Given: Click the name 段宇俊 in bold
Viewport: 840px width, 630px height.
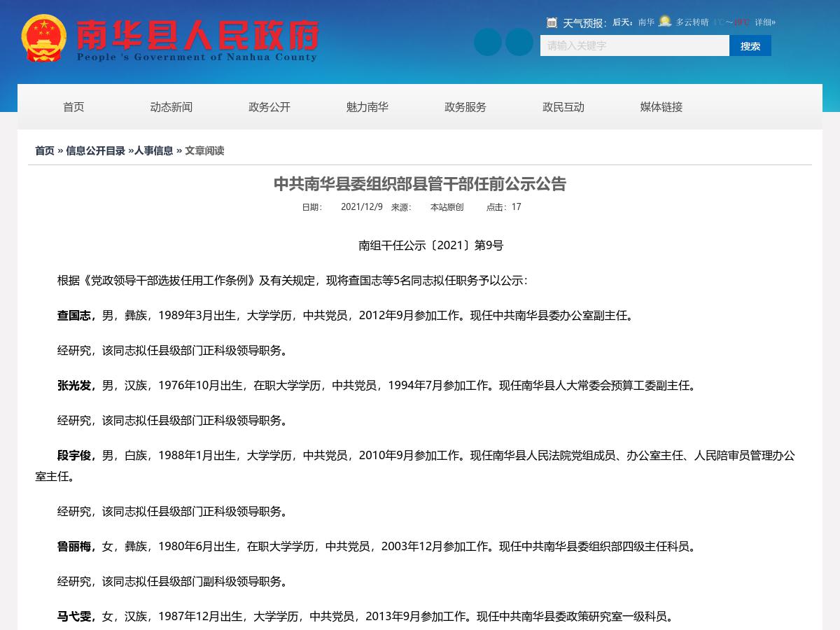Looking at the screenshot, I should [74, 456].
